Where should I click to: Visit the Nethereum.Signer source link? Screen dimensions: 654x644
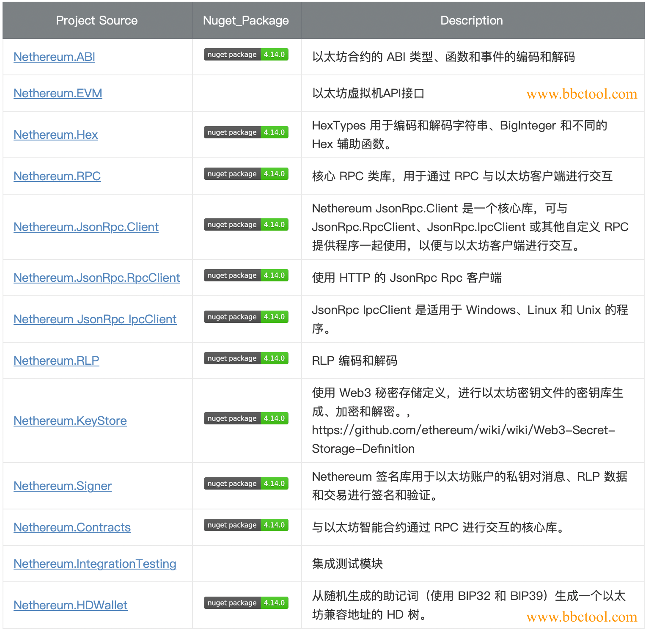click(63, 486)
